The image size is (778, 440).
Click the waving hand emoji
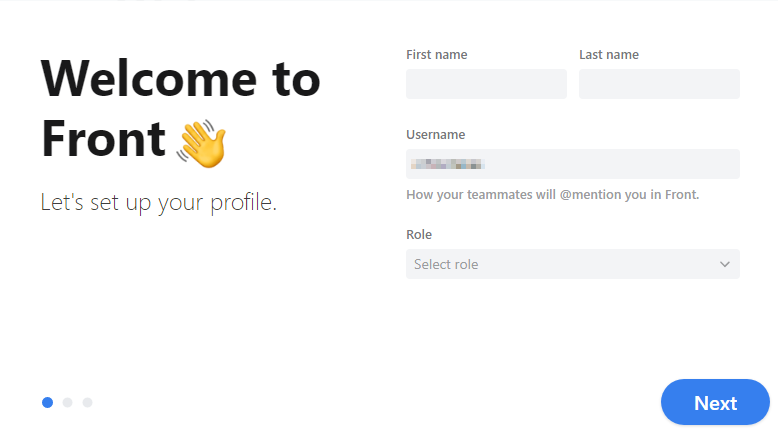click(x=201, y=143)
